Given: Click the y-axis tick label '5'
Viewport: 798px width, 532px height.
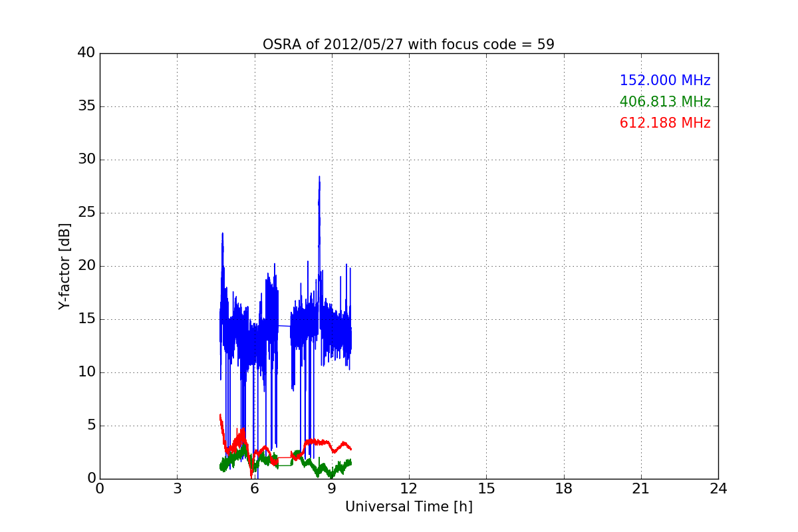Looking at the screenshot, I should pos(90,426).
